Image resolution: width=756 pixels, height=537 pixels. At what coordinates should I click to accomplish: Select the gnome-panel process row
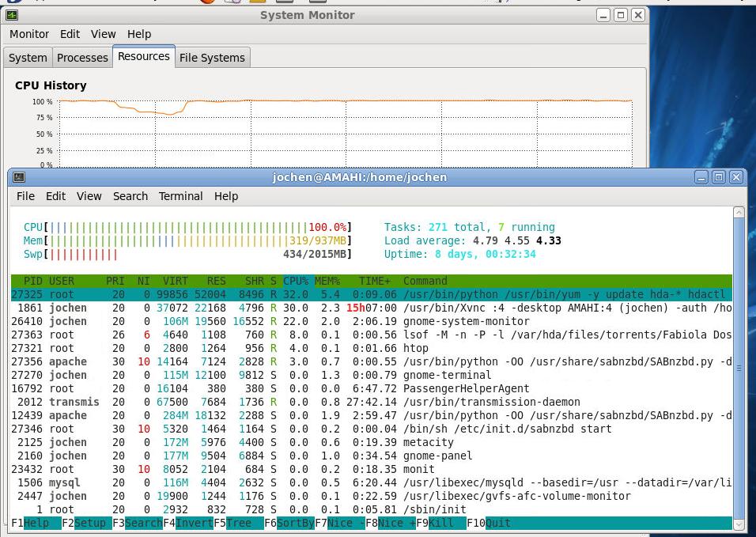371,456
